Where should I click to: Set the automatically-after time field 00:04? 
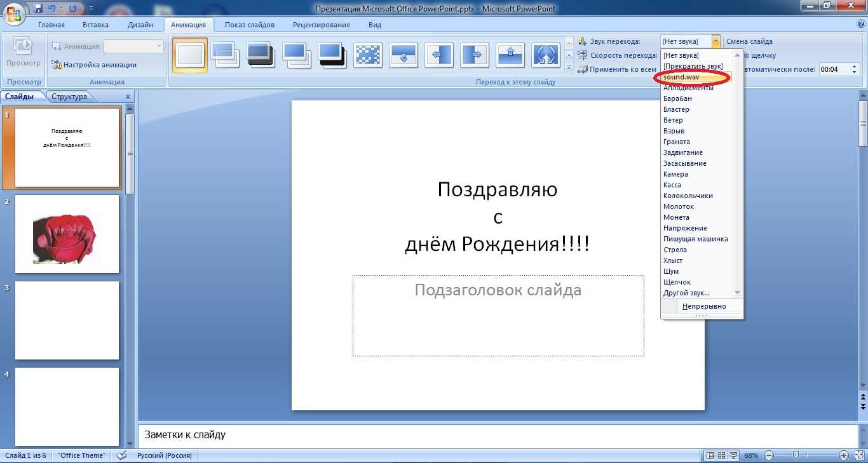(834, 69)
